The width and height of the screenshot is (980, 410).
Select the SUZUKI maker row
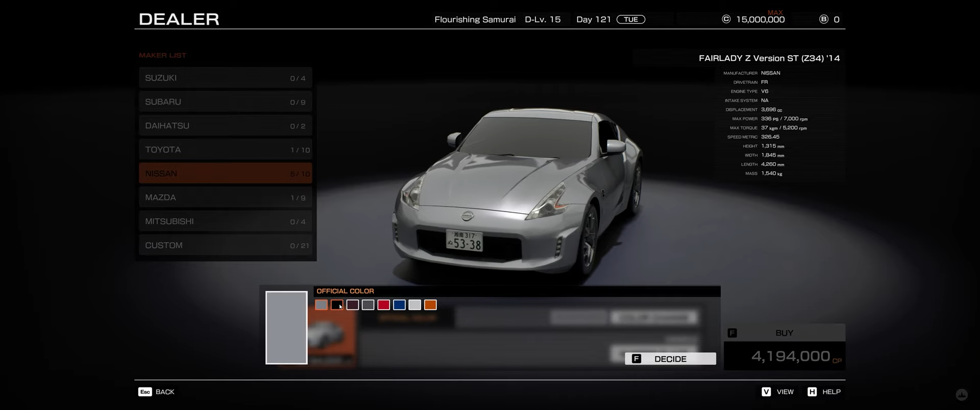pos(225,78)
